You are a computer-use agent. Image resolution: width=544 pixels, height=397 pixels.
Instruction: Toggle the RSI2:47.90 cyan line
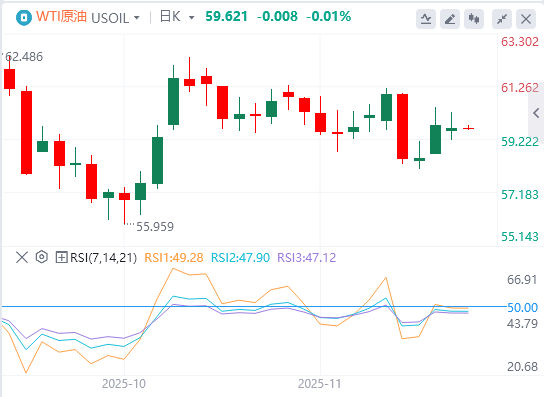240,258
